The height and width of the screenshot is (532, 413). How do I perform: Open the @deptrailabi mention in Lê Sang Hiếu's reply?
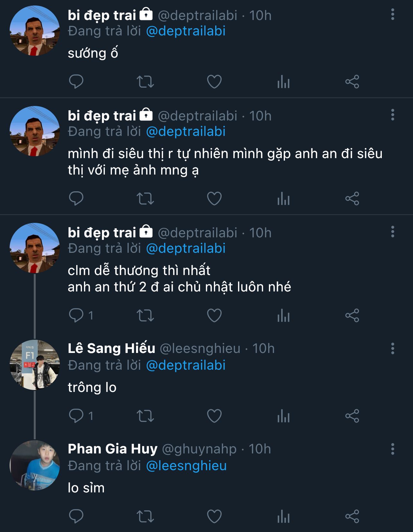(186, 365)
